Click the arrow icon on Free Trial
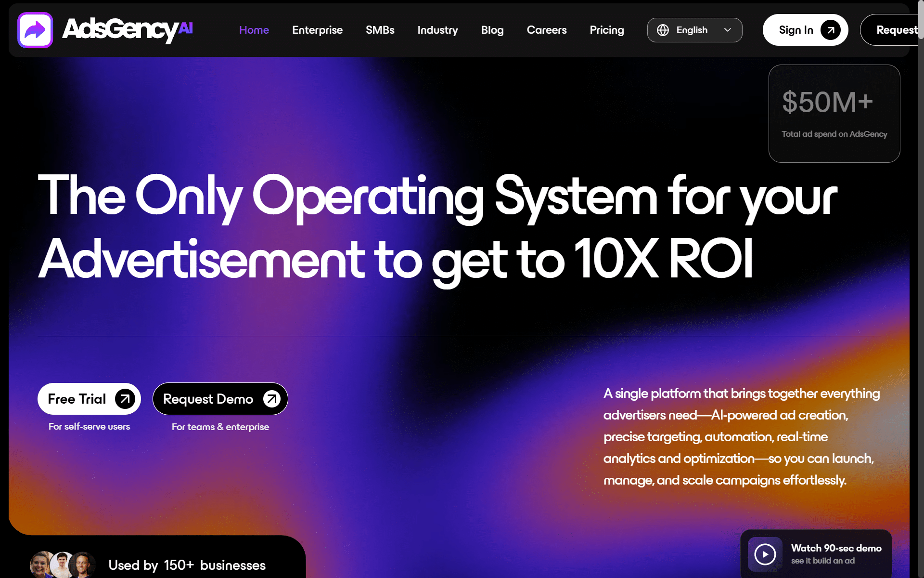The image size is (924, 578). tap(125, 399)
